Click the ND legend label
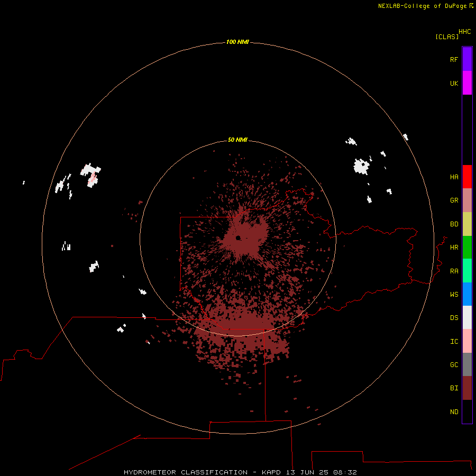This screenshot has width=476, height=476. point(454,411)
